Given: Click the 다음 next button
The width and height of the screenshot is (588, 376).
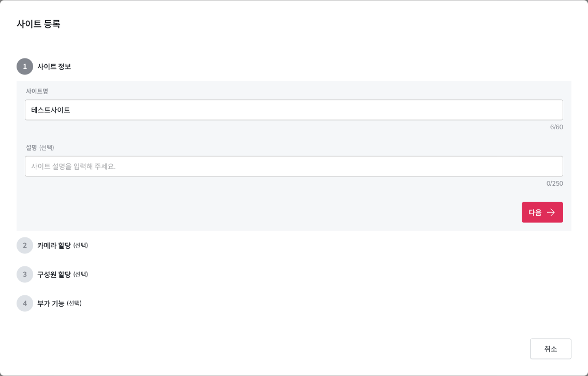Looking at the screenshot, I should 542,212.
